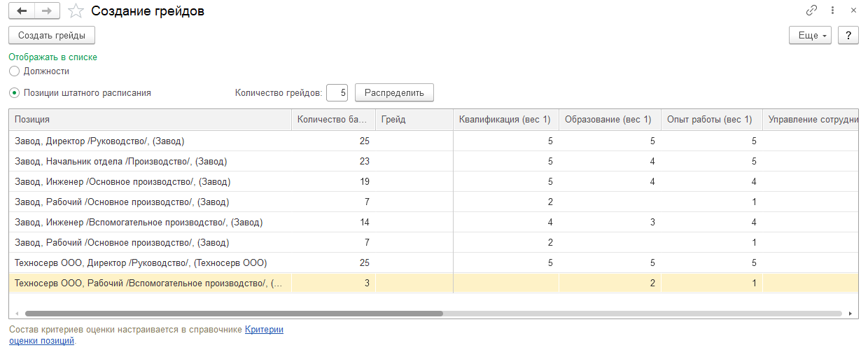Sort by Квалификация (вес 1) column header
This screenshot has width=868, height=350.
click(x=505, y=120)
